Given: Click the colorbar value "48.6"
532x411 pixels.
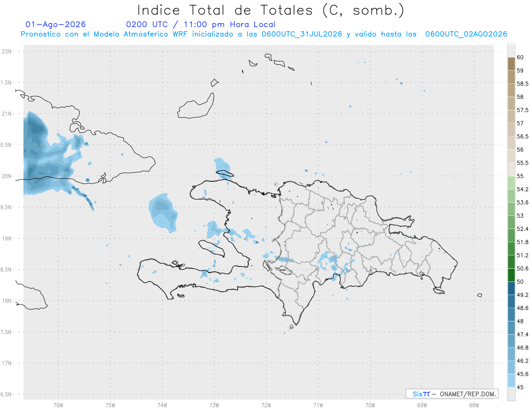Looking at the screenshot, I should tap(523, 308).
